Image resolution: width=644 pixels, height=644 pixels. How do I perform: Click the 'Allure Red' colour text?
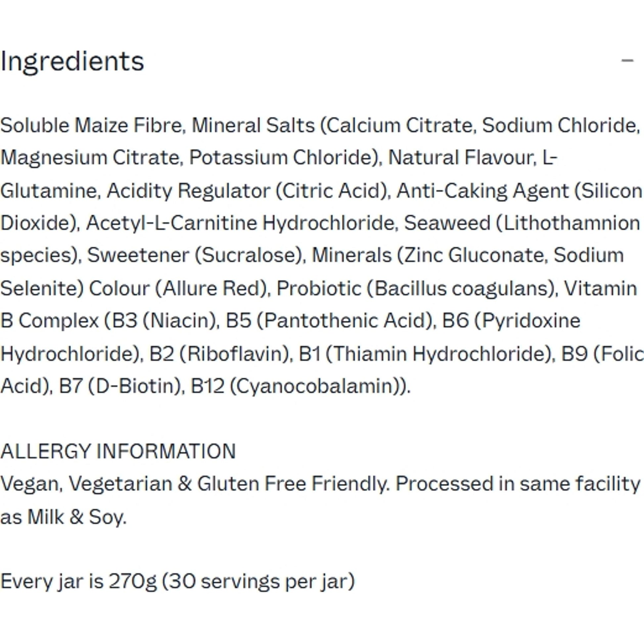(x=213, y=288)
